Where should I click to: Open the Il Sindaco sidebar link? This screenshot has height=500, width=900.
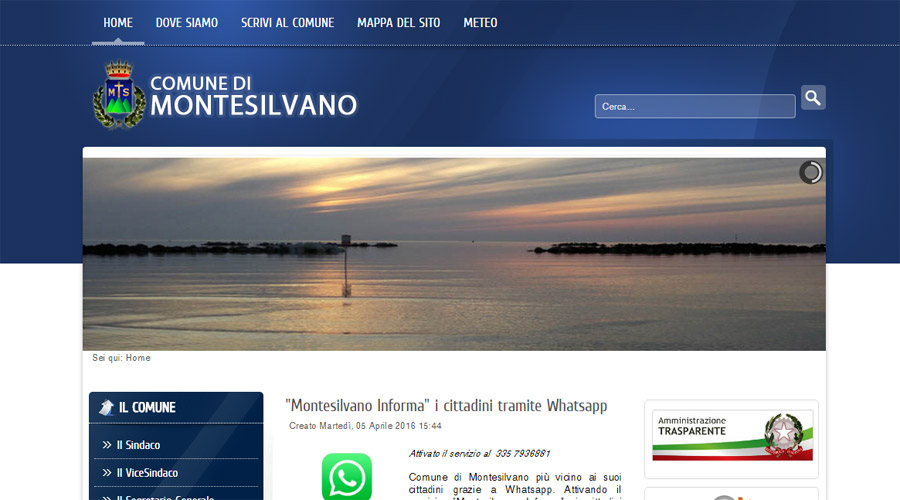pos(138,445)
